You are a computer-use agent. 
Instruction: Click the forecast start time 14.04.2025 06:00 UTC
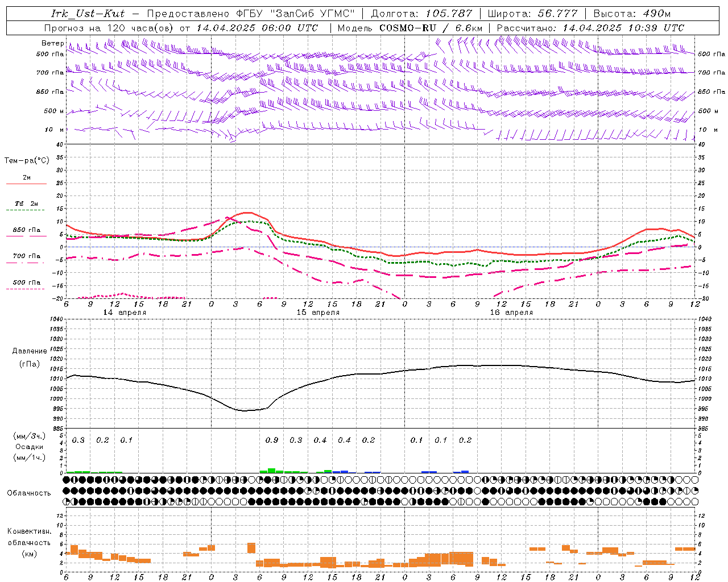coord(257,28)
